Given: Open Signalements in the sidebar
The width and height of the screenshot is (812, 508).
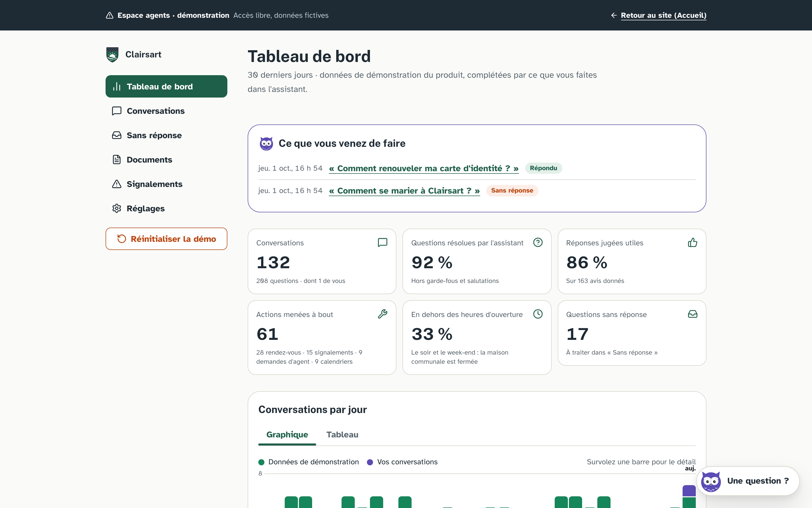Looking at the screenshot, I should tap(166, 184).
